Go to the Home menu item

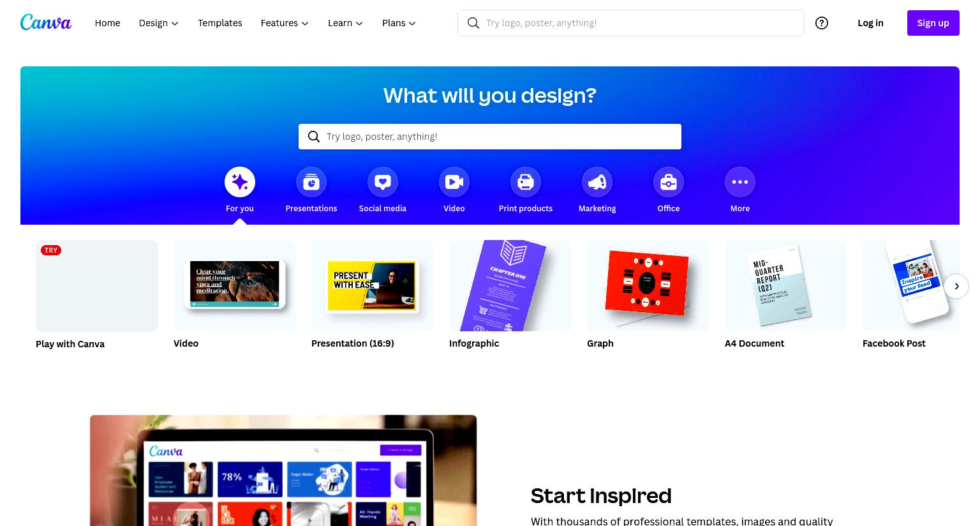(108, 23)
